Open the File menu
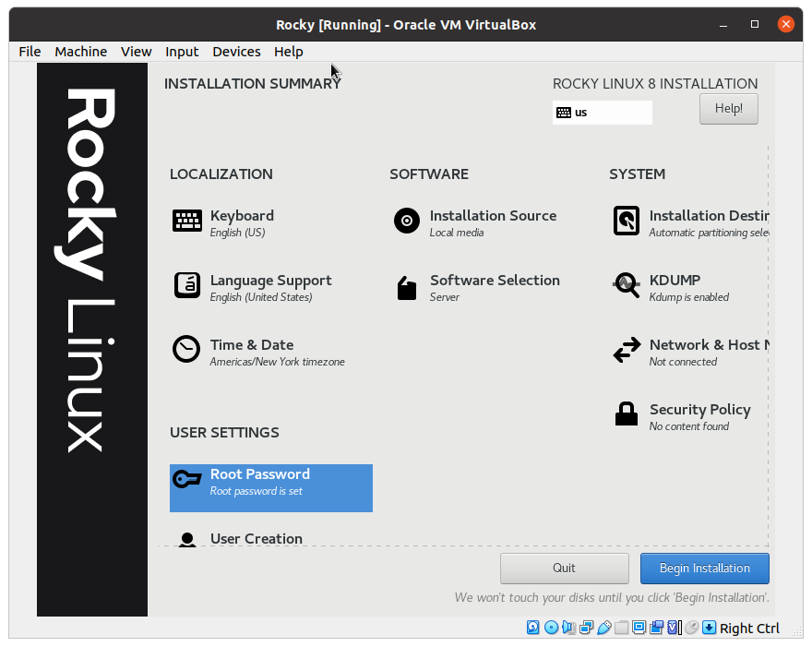The height and width of the screenshot is (647, 812). 30,52
